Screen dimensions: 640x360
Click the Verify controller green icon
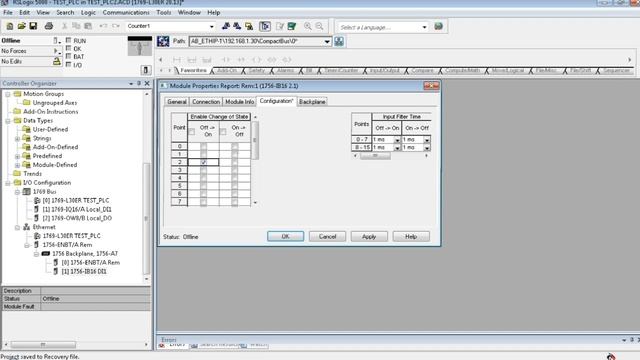pyautogui.click(x=291, y=26)
